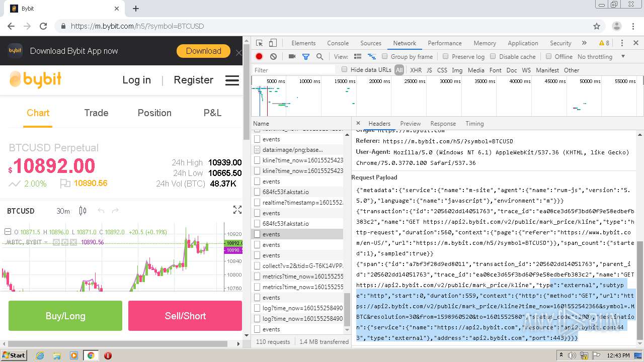
Task: Open the BTCUSD symbol selector
Action: tap(21, 211)
